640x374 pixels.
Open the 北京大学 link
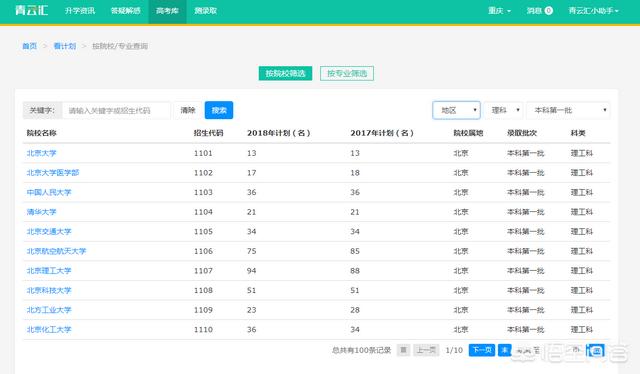tap(41, 153)
